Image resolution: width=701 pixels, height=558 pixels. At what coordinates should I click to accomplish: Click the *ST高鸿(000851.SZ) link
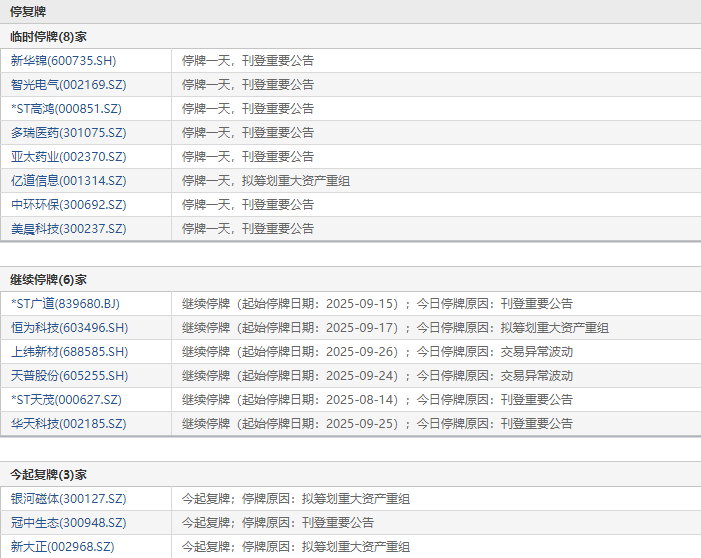pyautogui.click(x=66, y=109)
